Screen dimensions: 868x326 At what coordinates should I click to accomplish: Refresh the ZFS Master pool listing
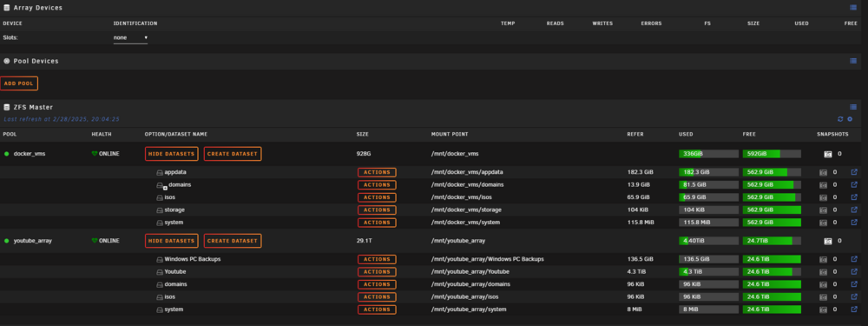[840, 118]
